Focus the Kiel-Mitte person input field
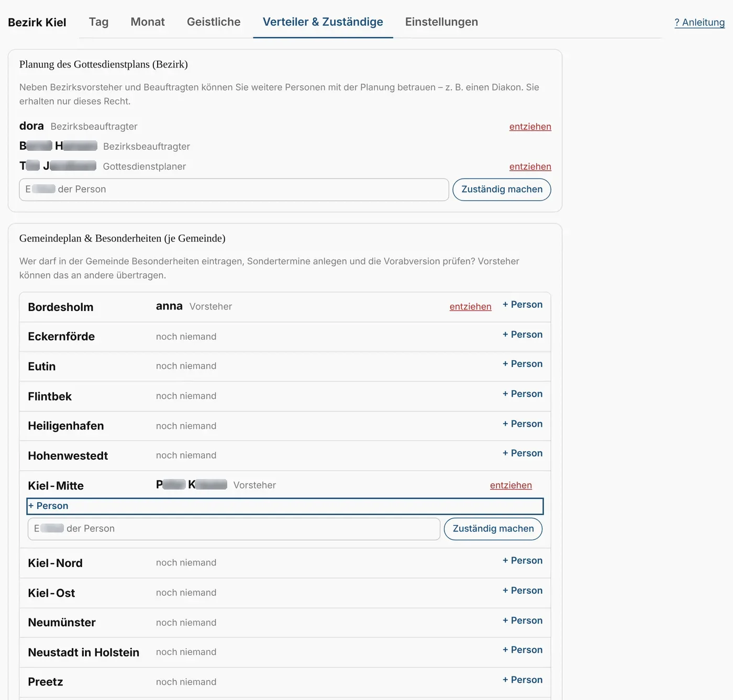733x700 pixels. pos(234,529)
